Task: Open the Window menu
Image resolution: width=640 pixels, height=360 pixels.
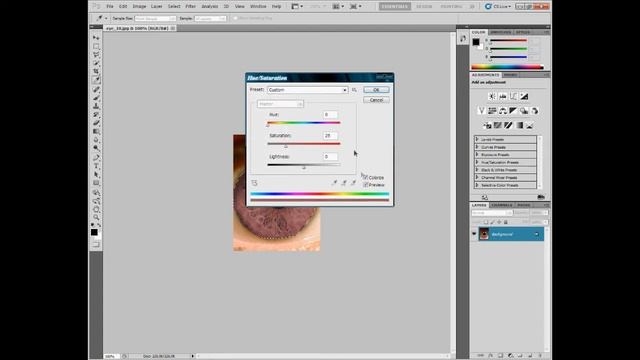Action: click(x=258, y=7)
